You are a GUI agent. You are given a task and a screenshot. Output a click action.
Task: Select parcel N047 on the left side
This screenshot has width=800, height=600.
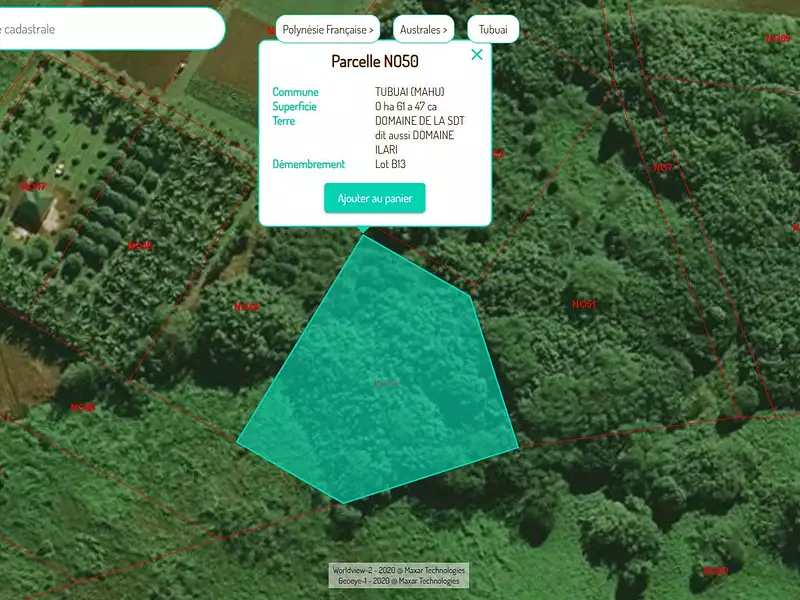coord(35,186)
